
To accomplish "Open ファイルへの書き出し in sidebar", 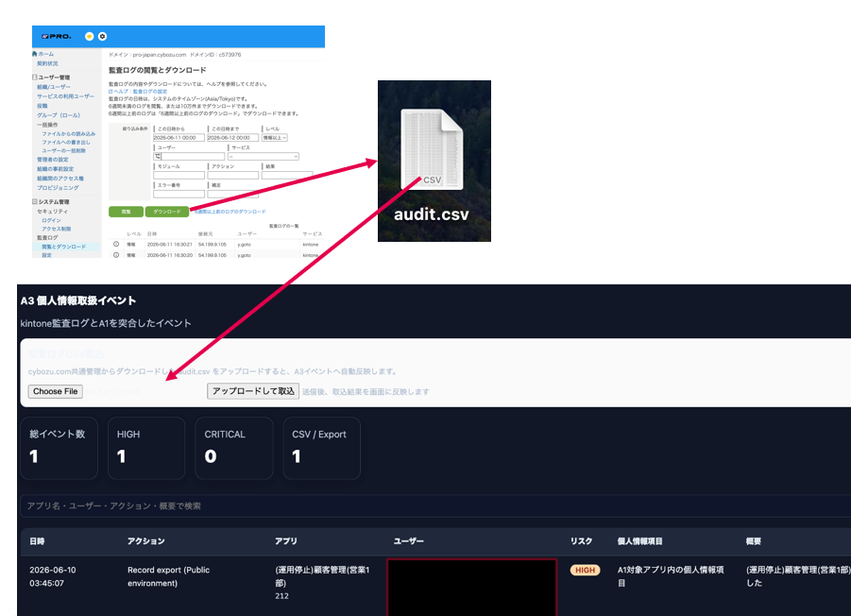I will point(66,143).
